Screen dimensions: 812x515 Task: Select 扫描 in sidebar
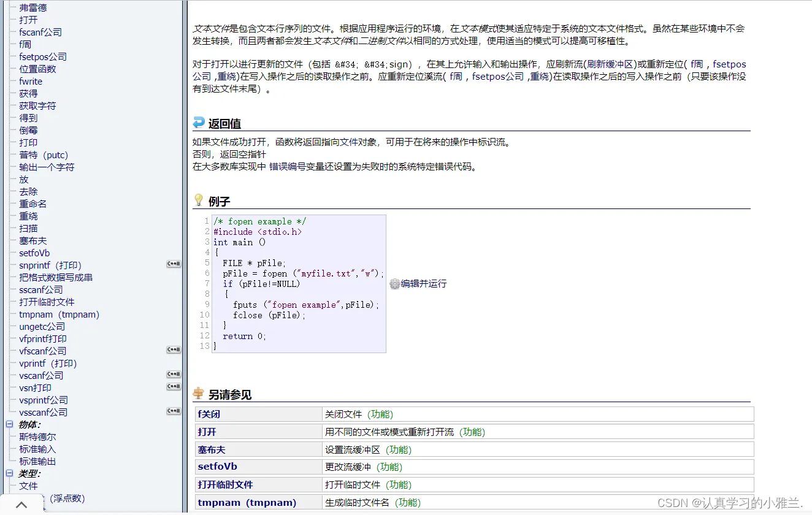point(28,228)
